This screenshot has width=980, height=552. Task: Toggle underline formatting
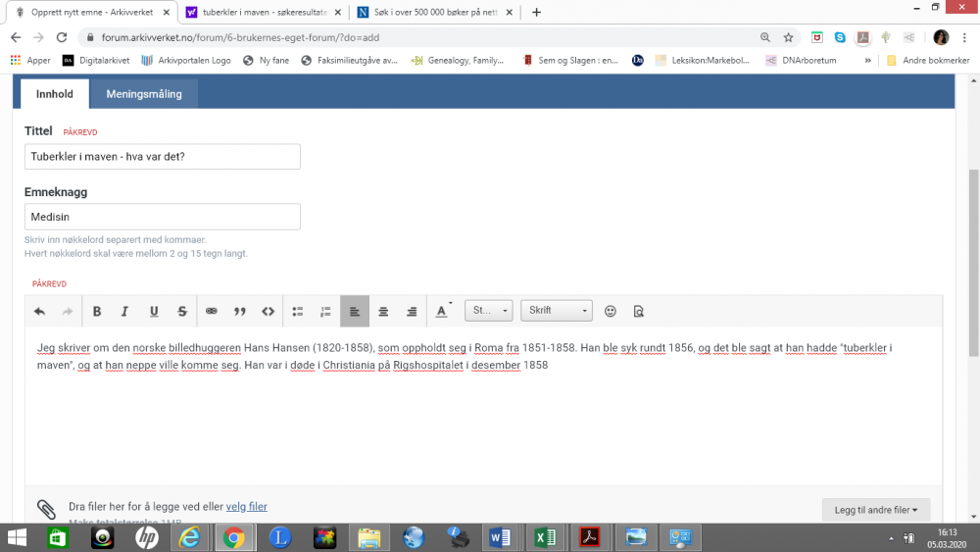point(154,312)
